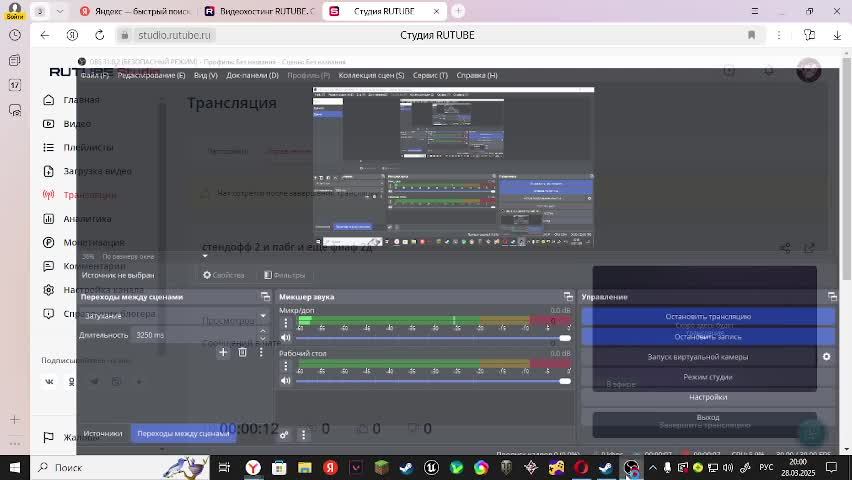Open OBS Настройки button
The height and width of the screenshot is (480, 852).
708,397
